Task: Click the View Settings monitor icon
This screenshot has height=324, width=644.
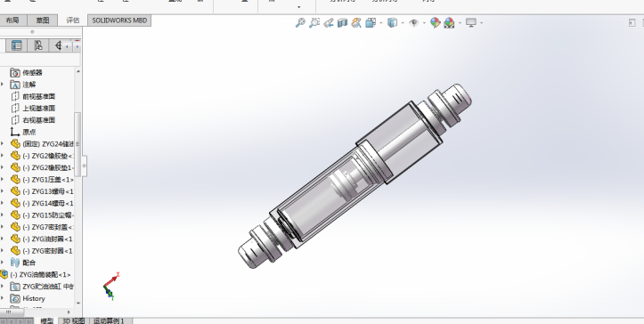Action: point(470,23)
